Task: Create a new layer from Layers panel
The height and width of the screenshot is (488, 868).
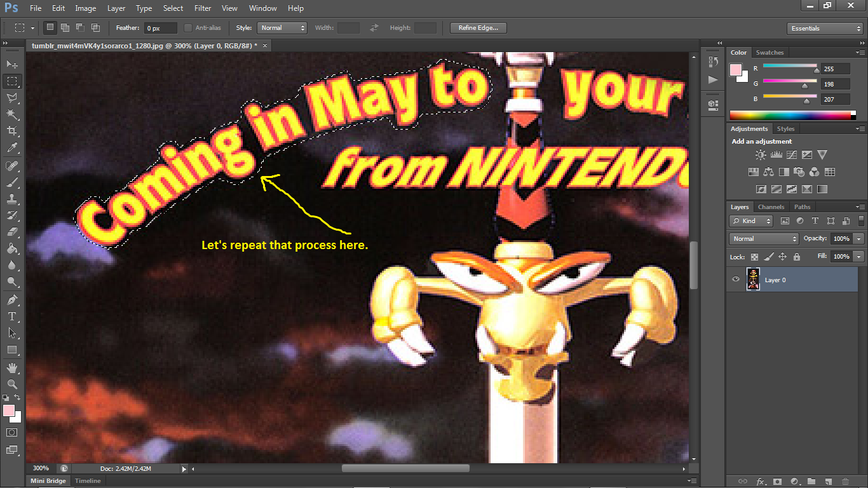Action: coord(828,482)
